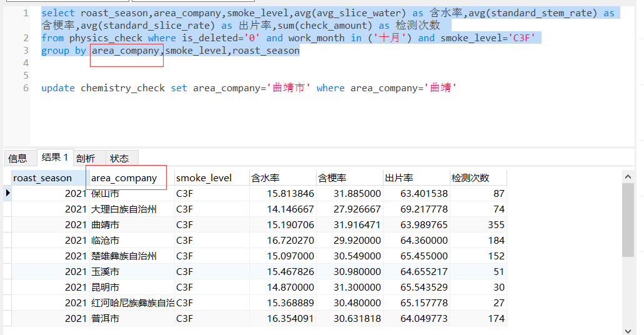Click the 检测次数 value 87
644x335 pixels.
(x=498, y=194)
